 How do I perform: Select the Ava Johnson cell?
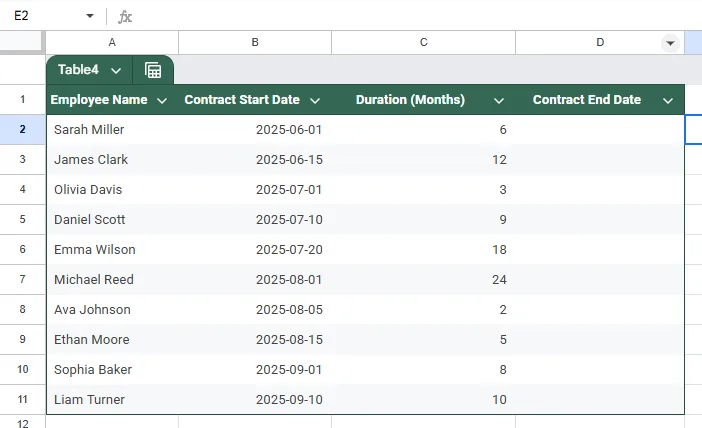click(x=112, y=309)
